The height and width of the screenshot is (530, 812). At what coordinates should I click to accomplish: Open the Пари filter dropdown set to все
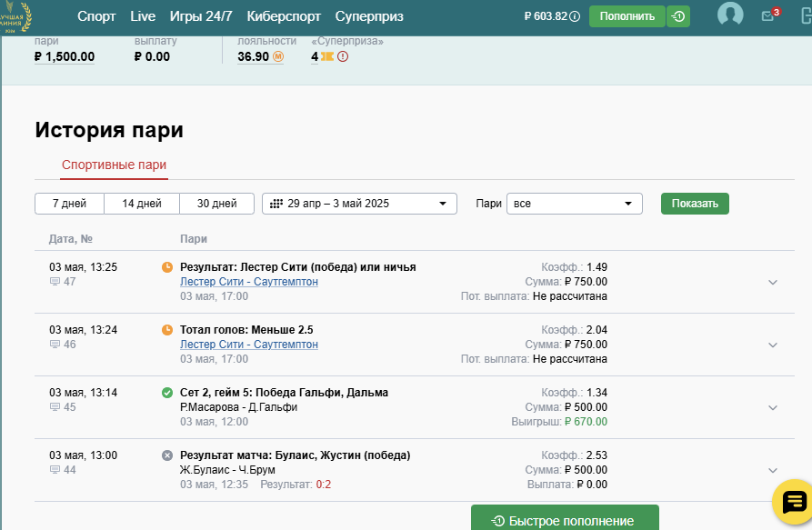tap(574, 204)
